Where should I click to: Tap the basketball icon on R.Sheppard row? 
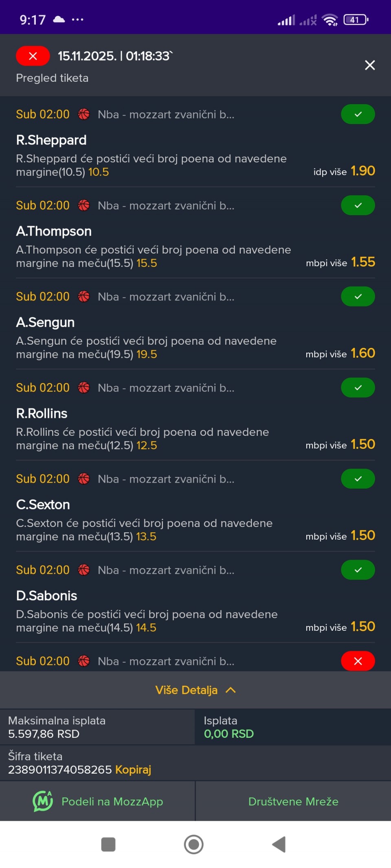click(84, 114)
